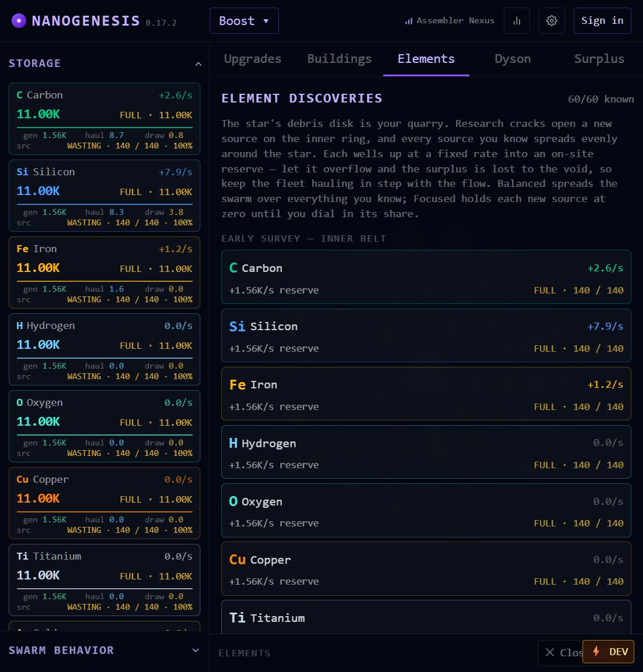Screen dimensions: 643x672
Task: Click Copper card 'FULL · 140 / 140' text
Action: click(x=578, y=582)
